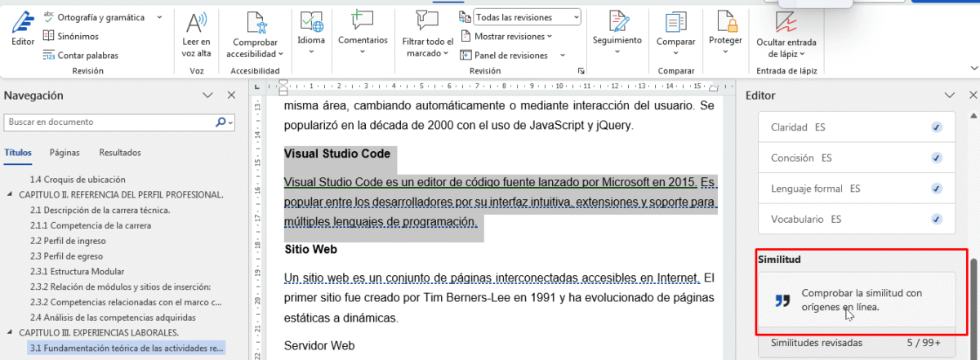Open the Todas las revisiones dropdown
Image resolution: width=980 pixels, height=360 pixels.
pos(527,17)
